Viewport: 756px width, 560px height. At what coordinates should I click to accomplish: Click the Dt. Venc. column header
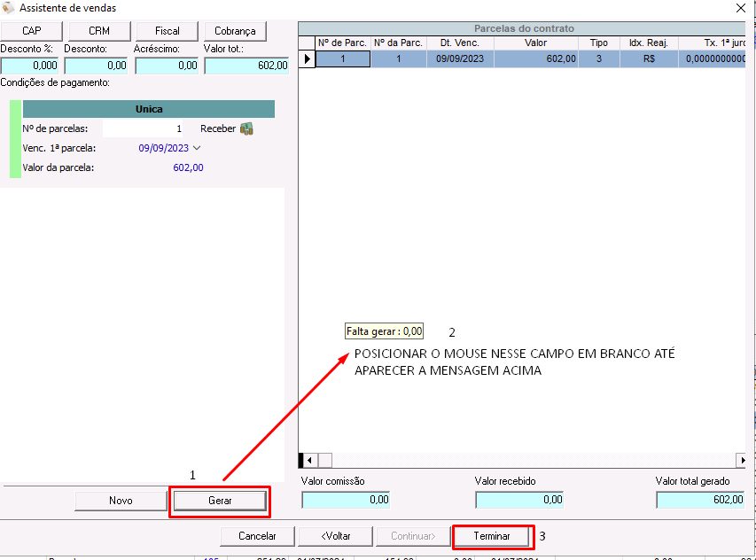460,43
